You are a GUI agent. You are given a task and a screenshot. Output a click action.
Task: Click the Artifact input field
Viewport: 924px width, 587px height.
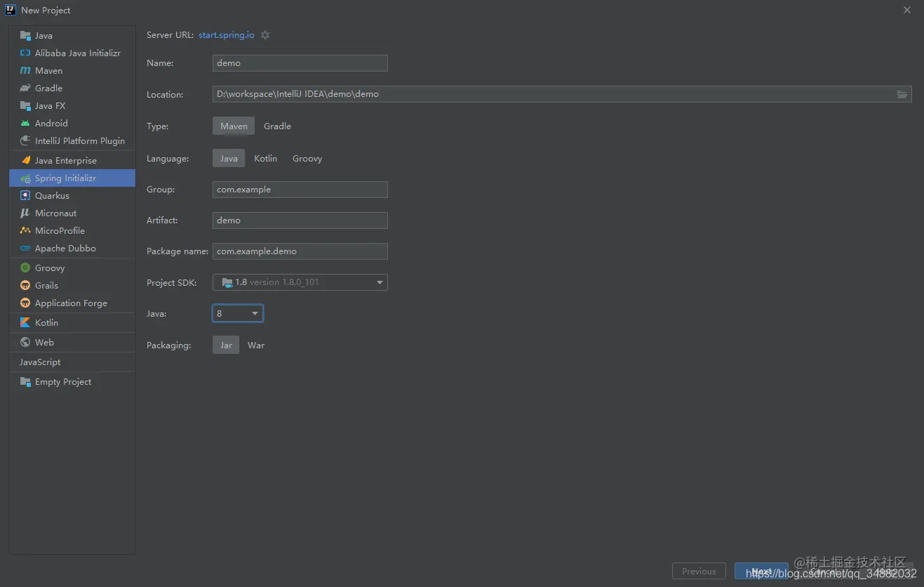[300, 220]
